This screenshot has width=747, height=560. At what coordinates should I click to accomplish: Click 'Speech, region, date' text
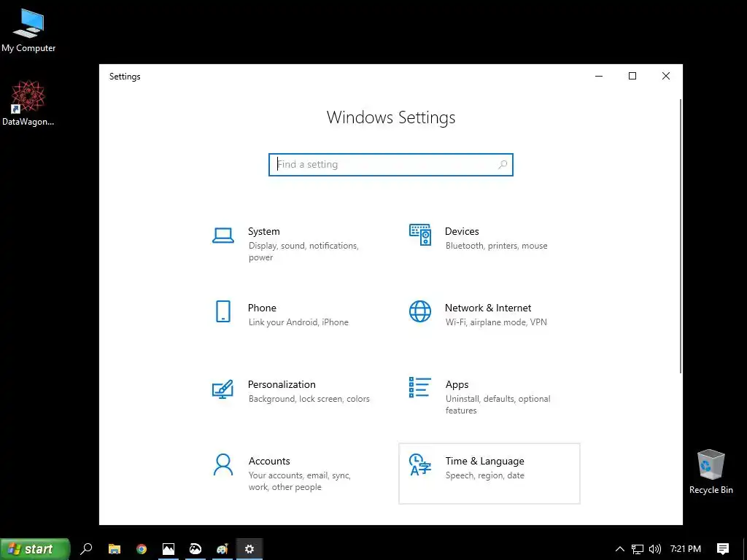point(484,475)
